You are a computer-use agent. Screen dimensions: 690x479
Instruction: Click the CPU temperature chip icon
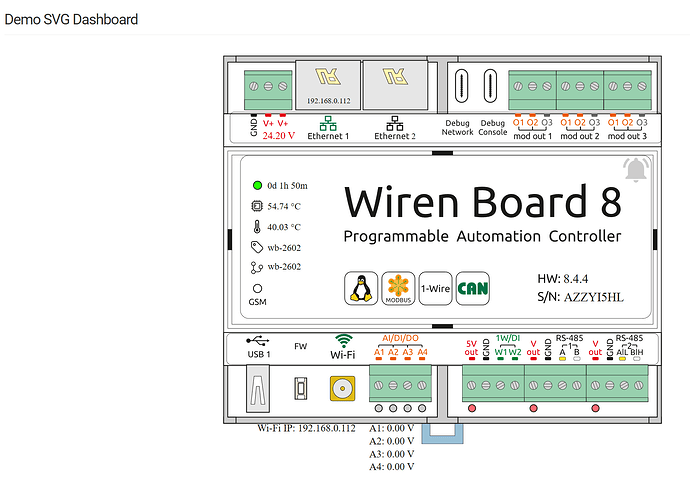pos(257,206)
